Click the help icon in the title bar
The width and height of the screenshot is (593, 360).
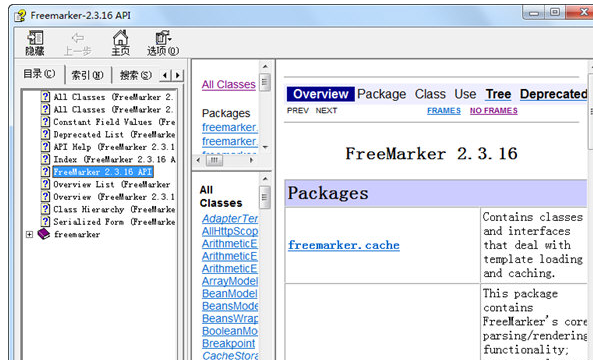(x=20, y=16)
